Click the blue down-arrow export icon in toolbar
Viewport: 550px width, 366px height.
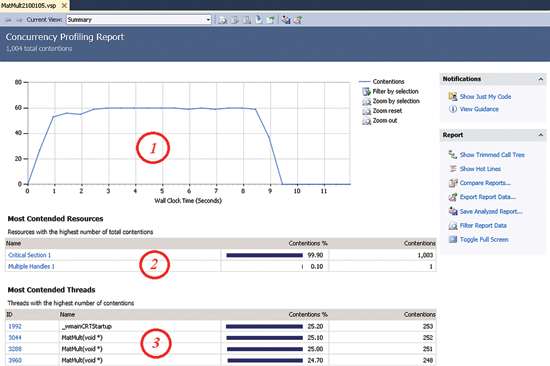[259, 20]
